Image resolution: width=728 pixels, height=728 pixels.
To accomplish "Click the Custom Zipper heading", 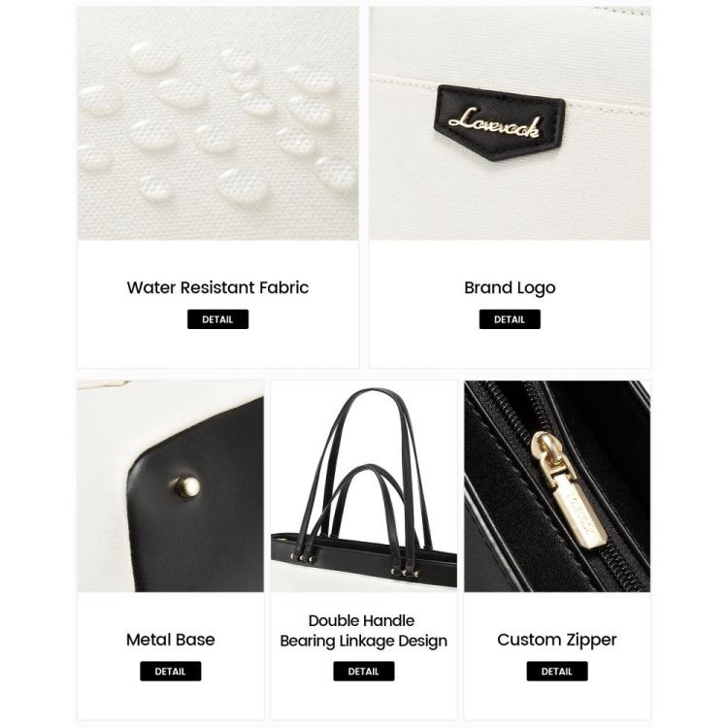I will (557, 640).
